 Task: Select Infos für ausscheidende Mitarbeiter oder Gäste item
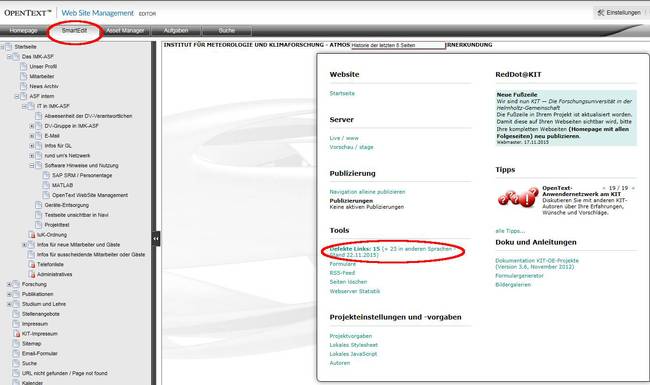pos(91,254)
